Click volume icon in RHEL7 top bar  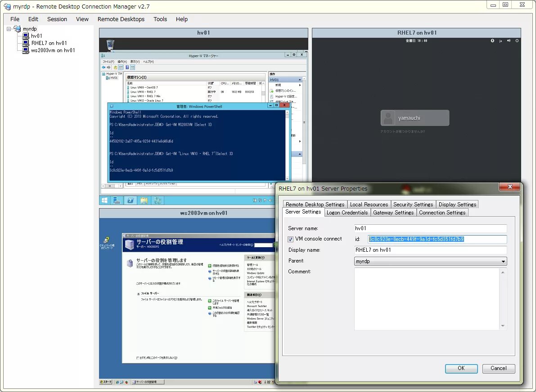tap(509, 40)
